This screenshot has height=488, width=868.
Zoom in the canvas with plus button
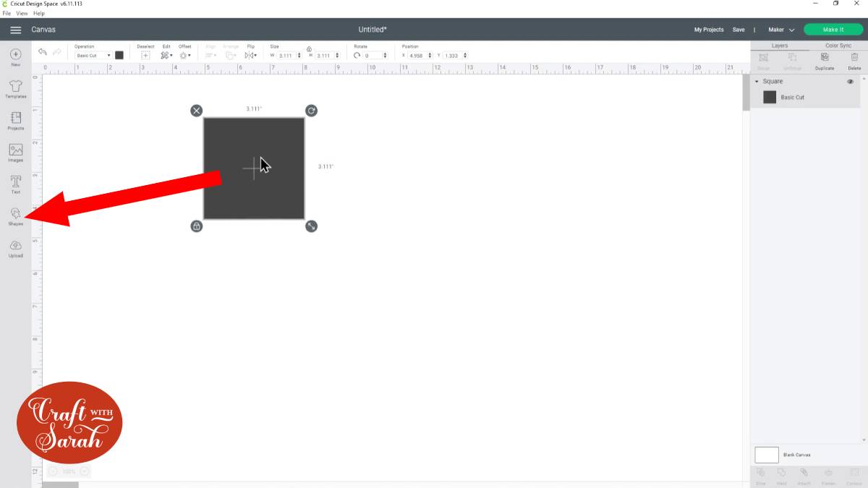pyautogui.click(x=85, y=471)
